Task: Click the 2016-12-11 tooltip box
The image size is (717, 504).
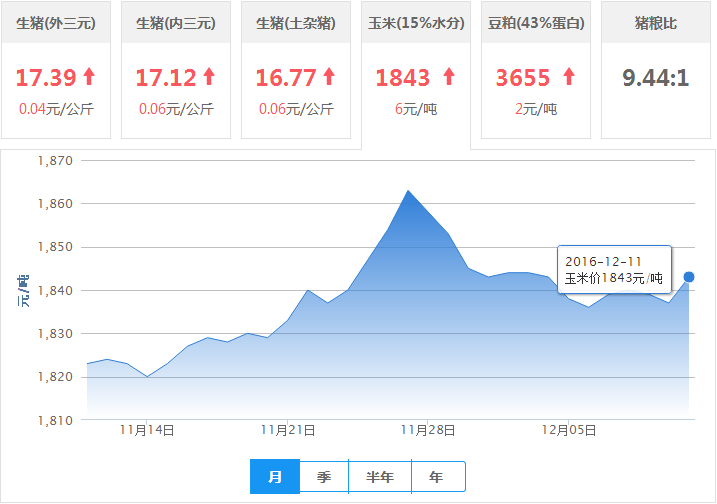Action: pyautogui.click(x=614, y=269)
